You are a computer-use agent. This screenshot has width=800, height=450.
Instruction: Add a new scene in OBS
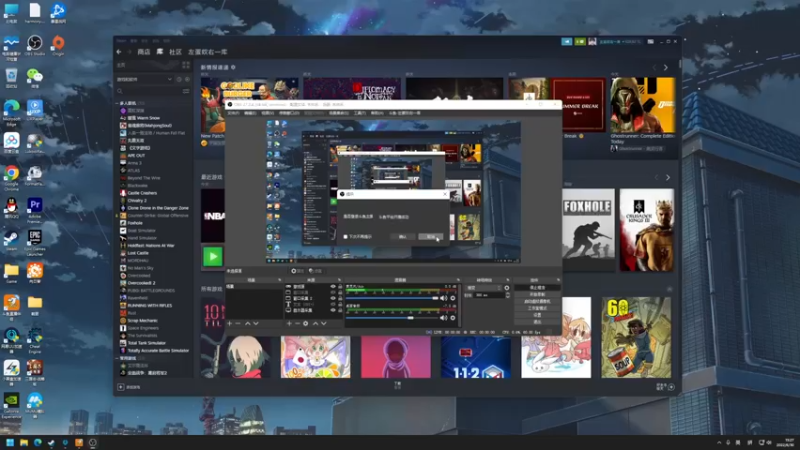(x=229, y=323)
